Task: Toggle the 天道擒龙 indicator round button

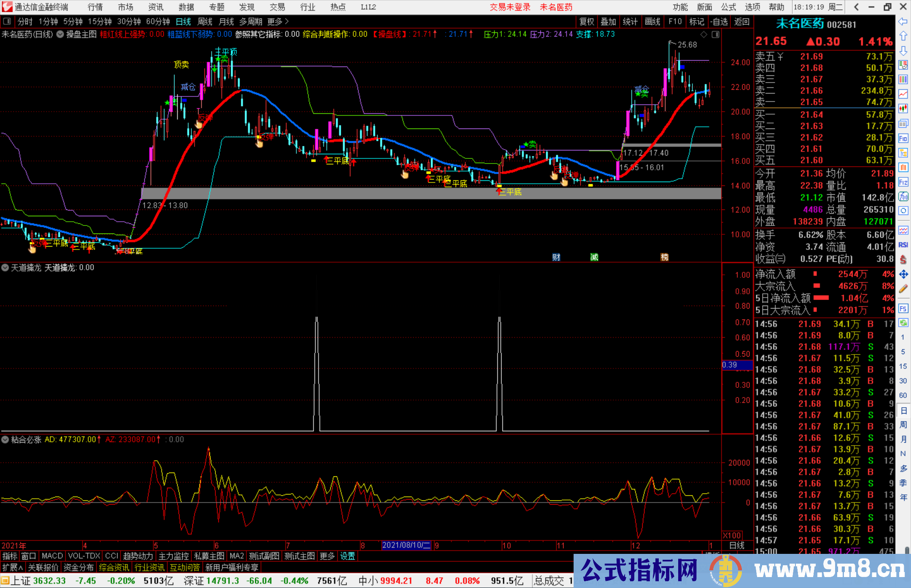Action: click(x=5, y=267)
